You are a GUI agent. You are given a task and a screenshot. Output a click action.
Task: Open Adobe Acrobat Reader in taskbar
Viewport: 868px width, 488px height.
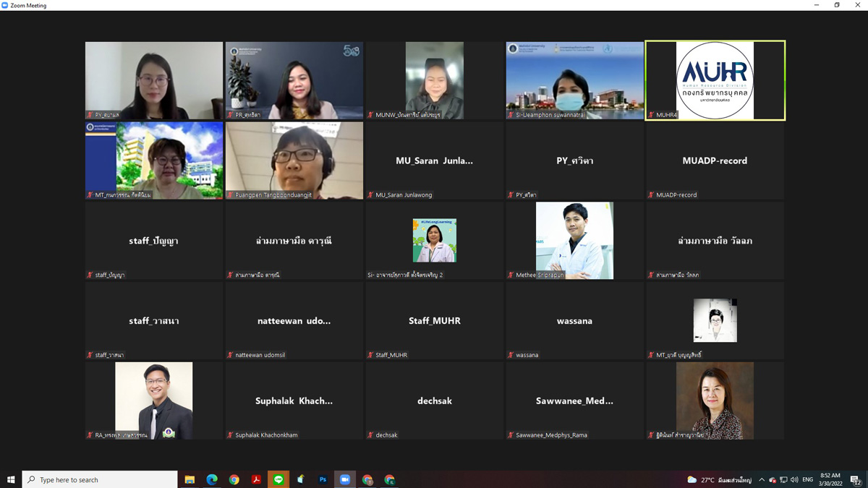256,480
